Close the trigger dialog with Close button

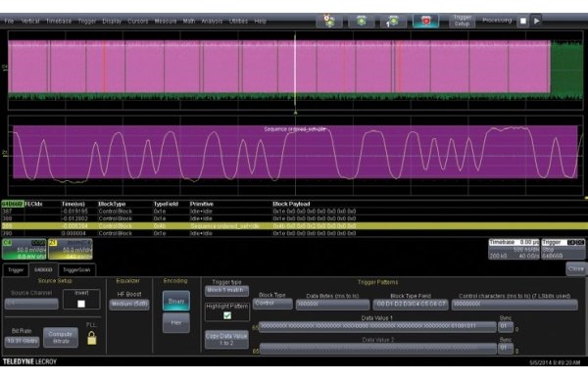point(576,268)
